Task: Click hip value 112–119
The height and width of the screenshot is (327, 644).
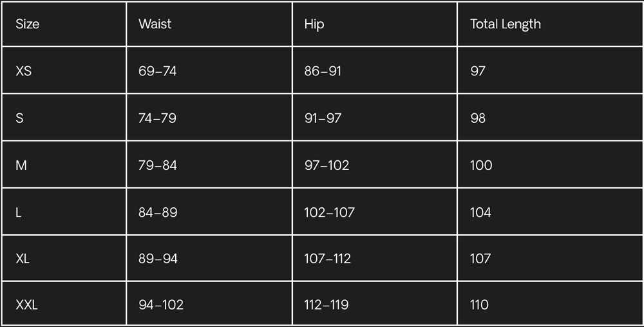Action: pos(327,304)
